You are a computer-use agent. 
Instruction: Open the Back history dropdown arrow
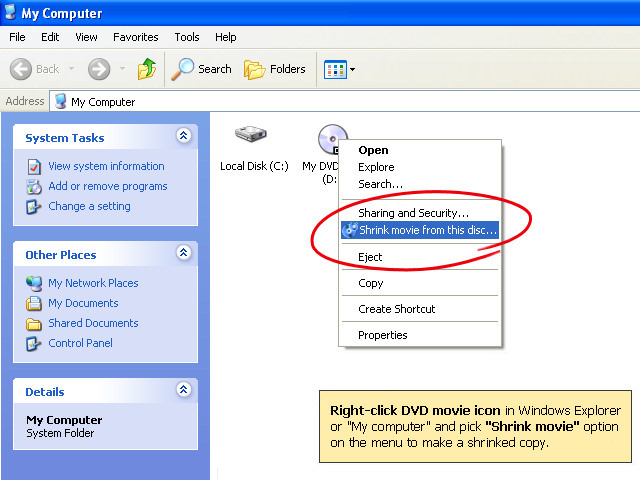coord(71,69)
